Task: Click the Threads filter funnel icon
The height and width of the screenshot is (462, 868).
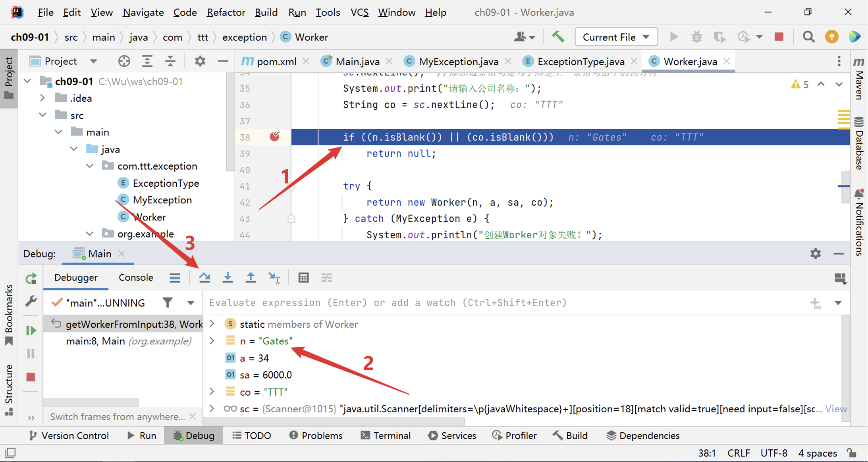Action: click(168, 303)
